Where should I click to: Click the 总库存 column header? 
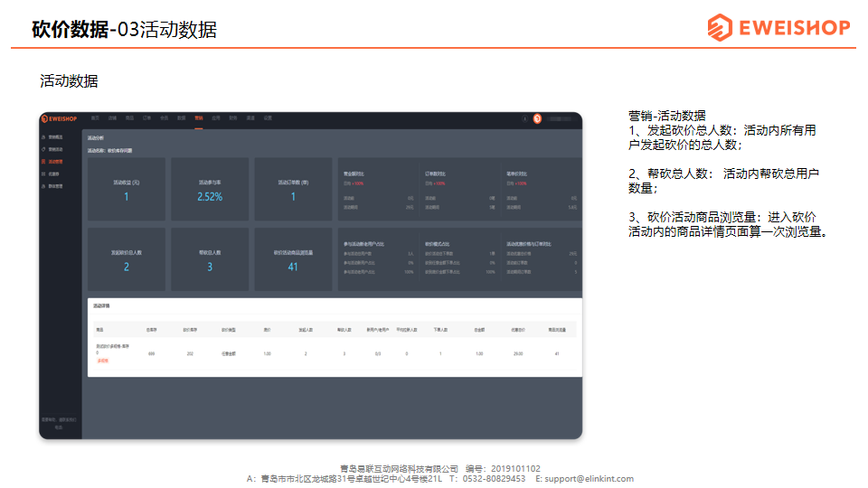tap(151, 330)
